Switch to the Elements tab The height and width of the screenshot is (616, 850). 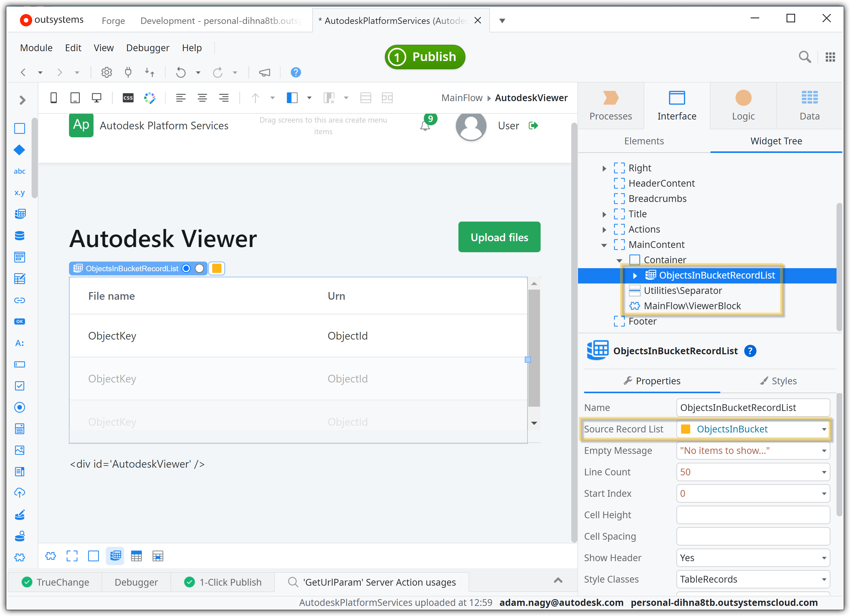coord(644,141)
